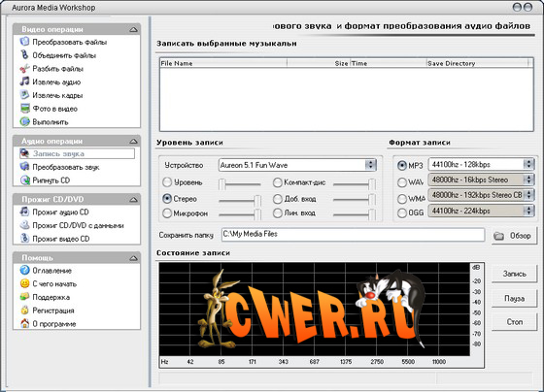This screenshot has width=544, height=392.
Task: Choose the OGG format radio button
Action: 402,212
